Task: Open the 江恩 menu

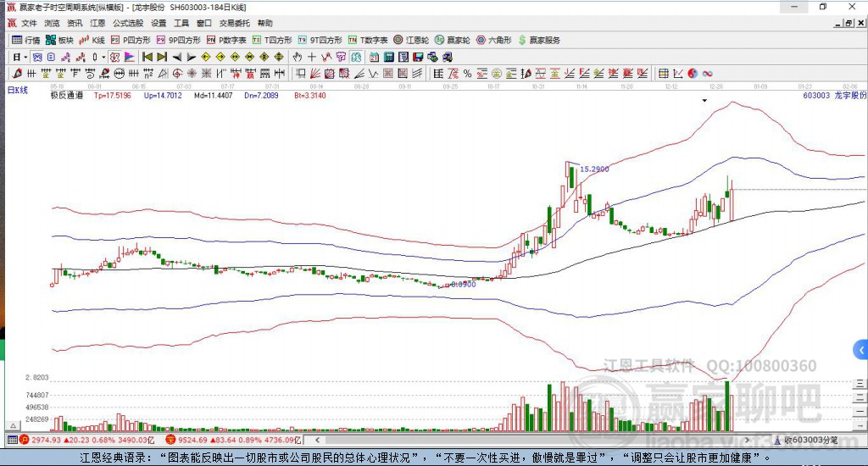Action: tap(97, 23)
